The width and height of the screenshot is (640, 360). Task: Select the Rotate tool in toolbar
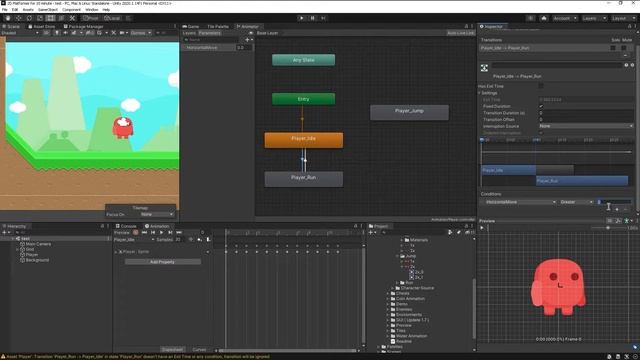click(x=29, y=18)
